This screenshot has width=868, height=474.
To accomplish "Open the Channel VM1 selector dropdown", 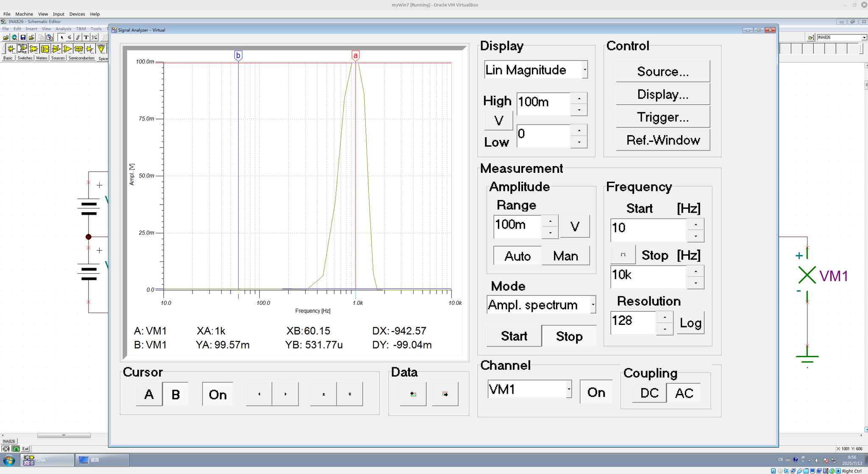I will tap(568, 389).
